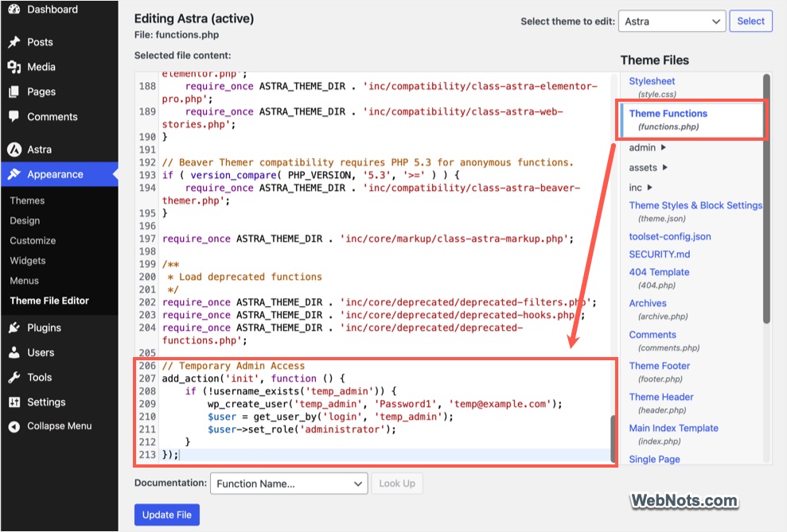
Task: Expand the assets folder in Theme Files
Action: point(648,168)
